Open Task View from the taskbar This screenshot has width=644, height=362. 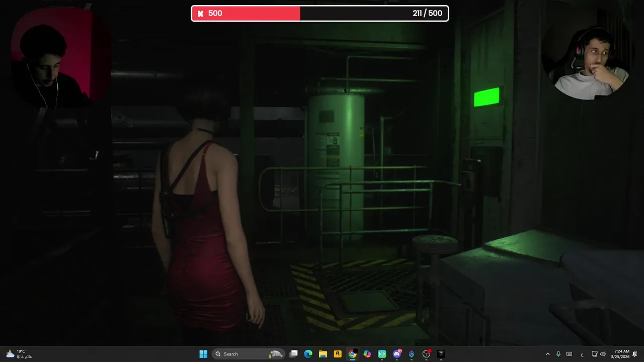click(x=294, y=354)
